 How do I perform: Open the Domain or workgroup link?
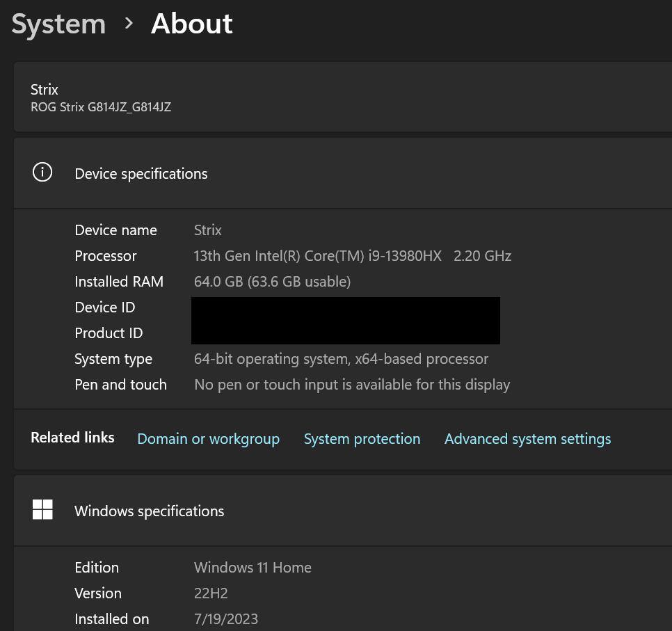(x=208, y=439)
